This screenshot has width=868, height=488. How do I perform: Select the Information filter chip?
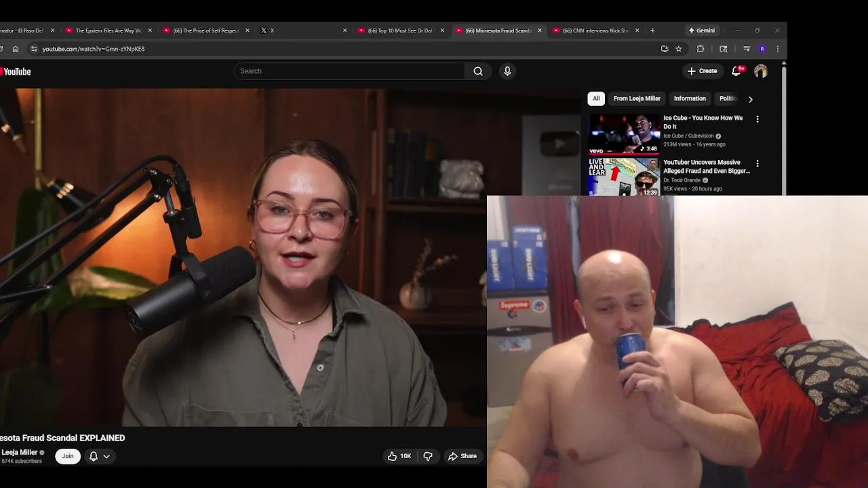coord(690,98)
